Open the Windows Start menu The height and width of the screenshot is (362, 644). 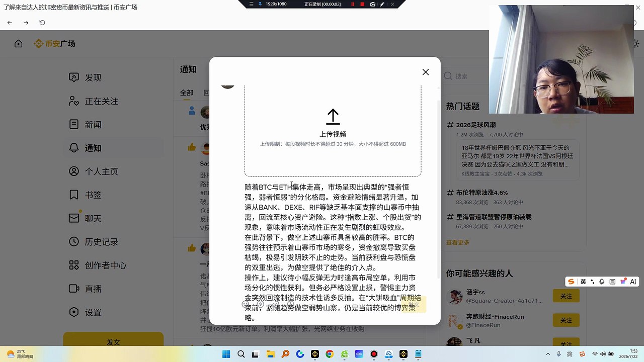click(226, 354)
